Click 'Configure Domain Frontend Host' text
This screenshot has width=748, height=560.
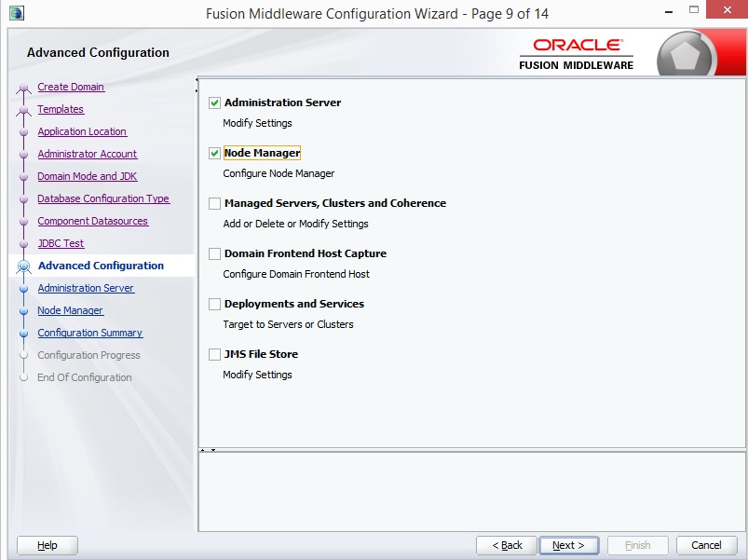coord(296,274)
